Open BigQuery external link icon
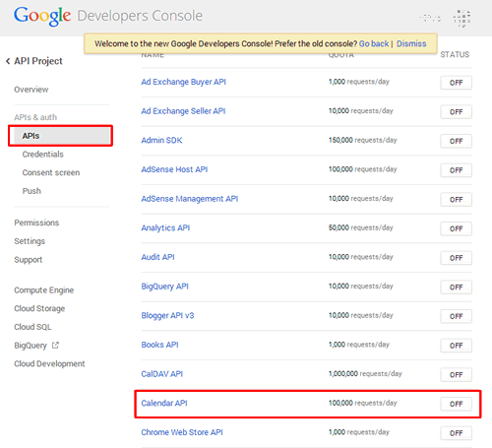492x448 pixels. [55, 346]
